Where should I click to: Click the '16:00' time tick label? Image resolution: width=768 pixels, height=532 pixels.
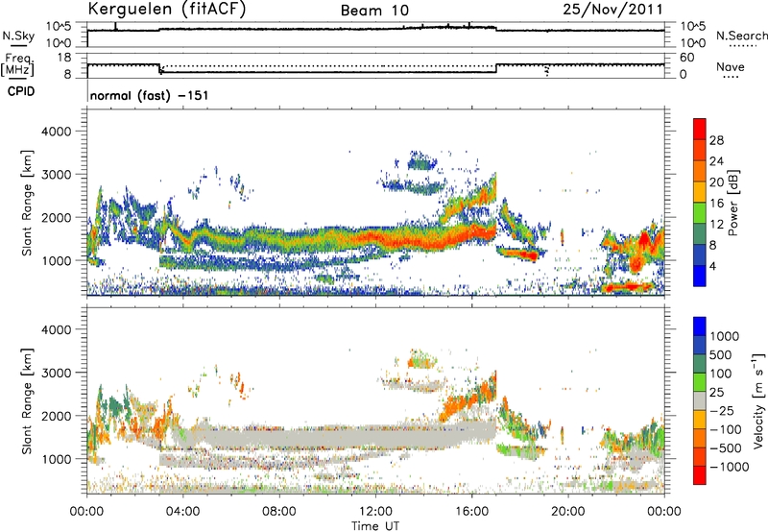pos(471,512)
